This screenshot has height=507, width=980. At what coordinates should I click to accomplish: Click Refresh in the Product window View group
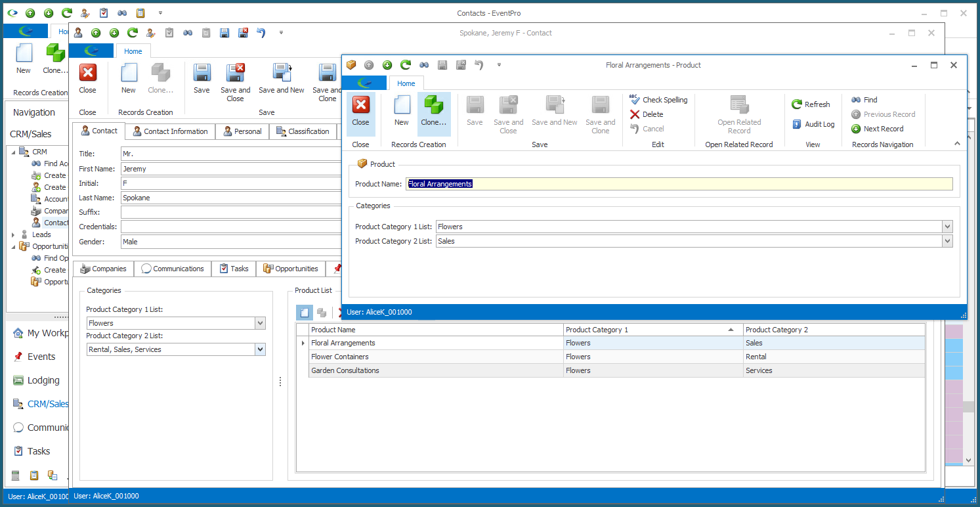pyautogui.click(x=811, y=104)
